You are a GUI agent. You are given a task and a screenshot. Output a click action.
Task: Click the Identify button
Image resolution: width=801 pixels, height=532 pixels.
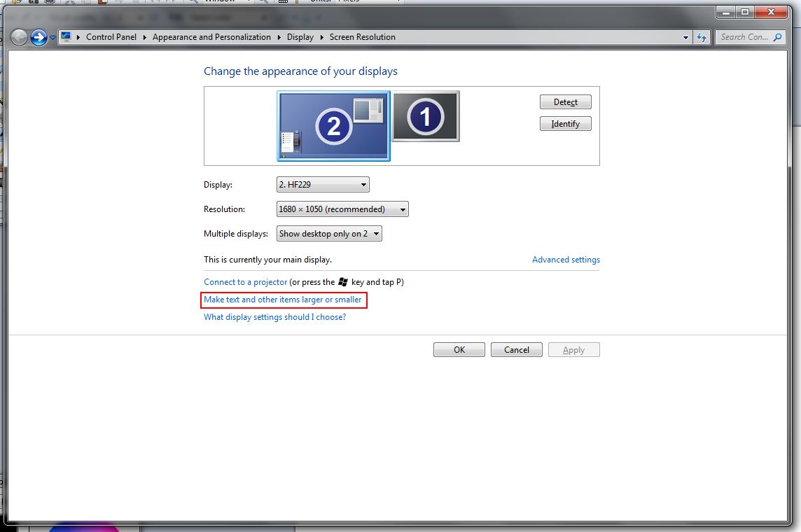click(x=566, y=124)
